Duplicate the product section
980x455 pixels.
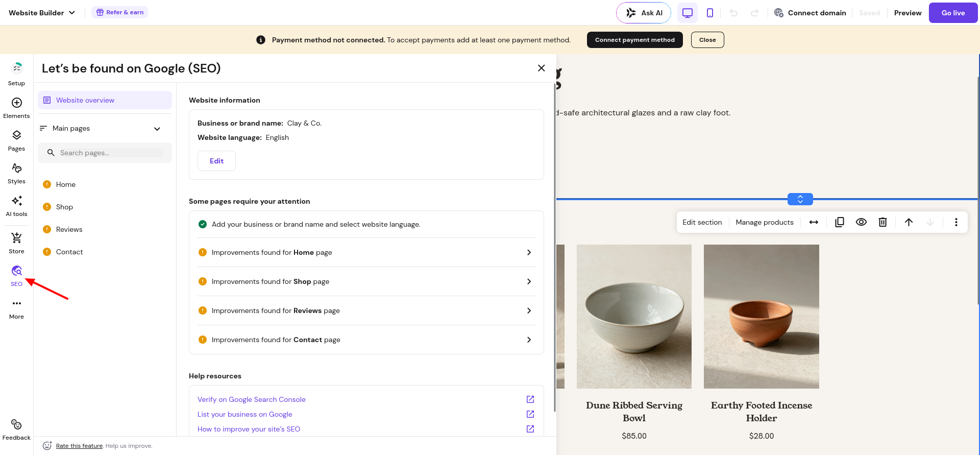[840, 222]
